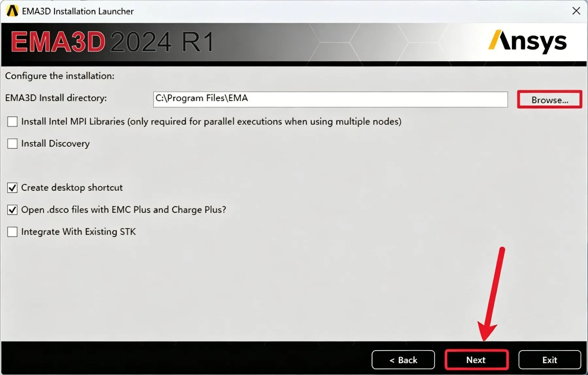The height and width of the screenshot is (375, 588).
Task: Exit the installer
Action: (549, 360)
